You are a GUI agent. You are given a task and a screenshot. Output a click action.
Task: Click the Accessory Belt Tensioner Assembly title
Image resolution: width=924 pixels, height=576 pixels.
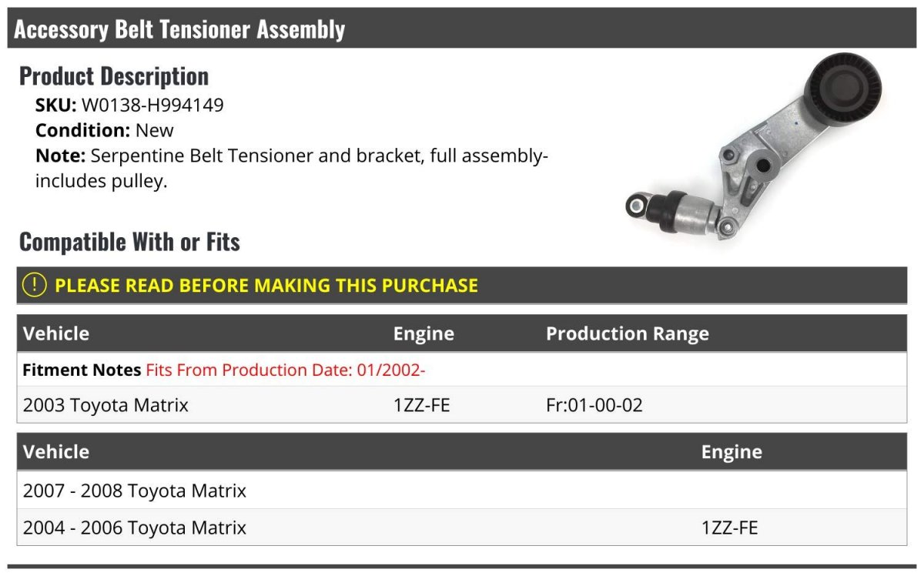179,29
